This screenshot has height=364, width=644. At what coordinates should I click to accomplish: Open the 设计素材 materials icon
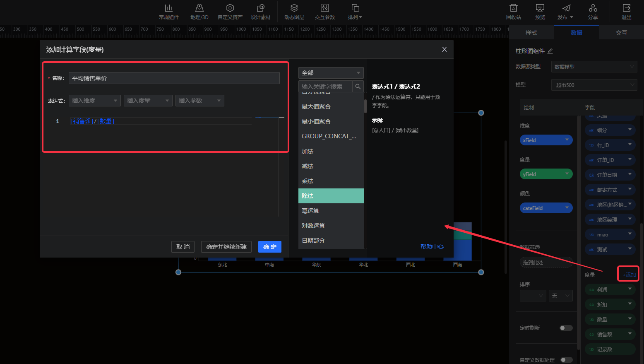pos(261,8)
